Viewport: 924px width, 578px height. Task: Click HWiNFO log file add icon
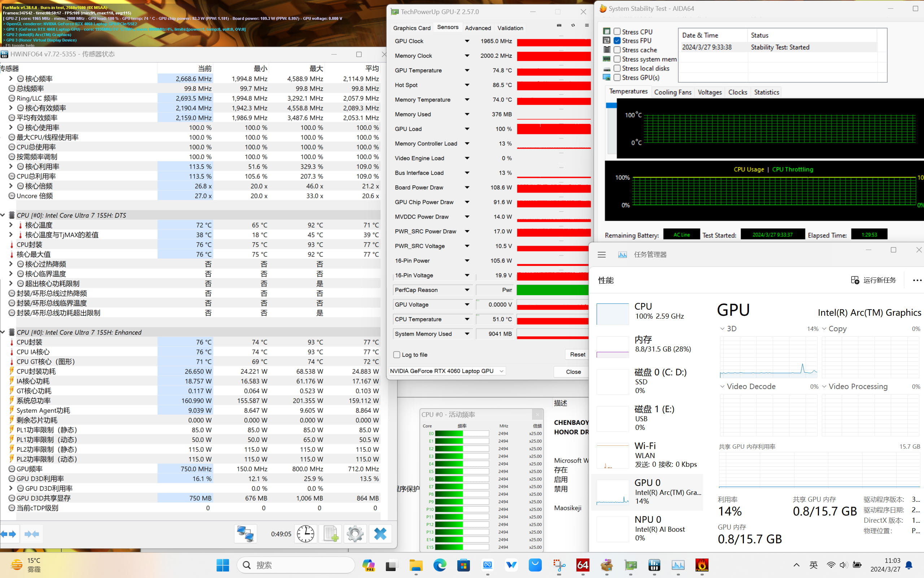[330, 534]
